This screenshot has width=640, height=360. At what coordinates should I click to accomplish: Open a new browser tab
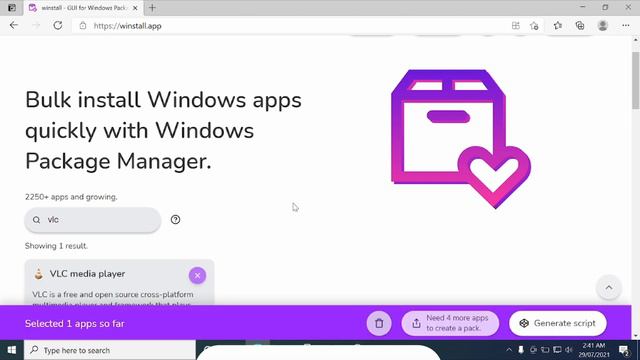152,8
